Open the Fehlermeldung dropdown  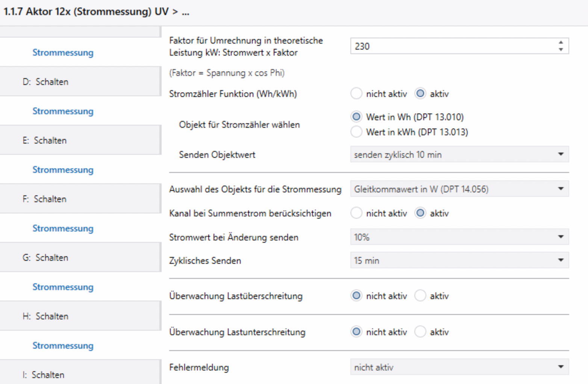[459, 367]
